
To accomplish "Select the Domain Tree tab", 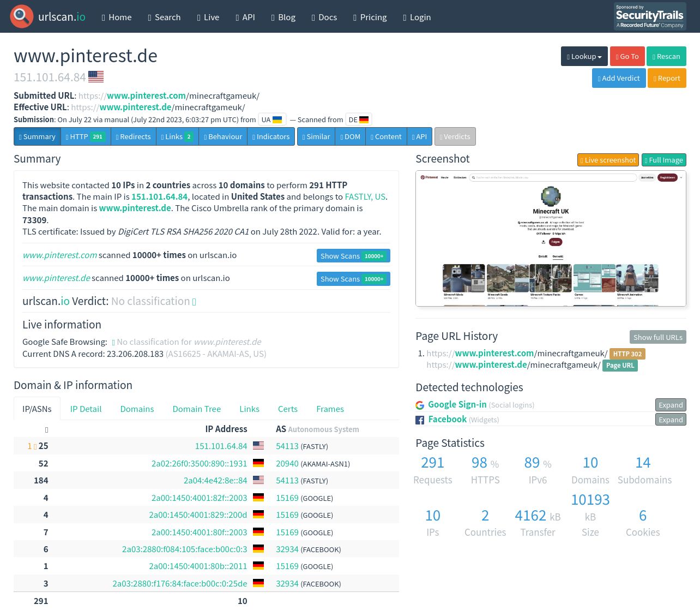I will pos(197,409).
